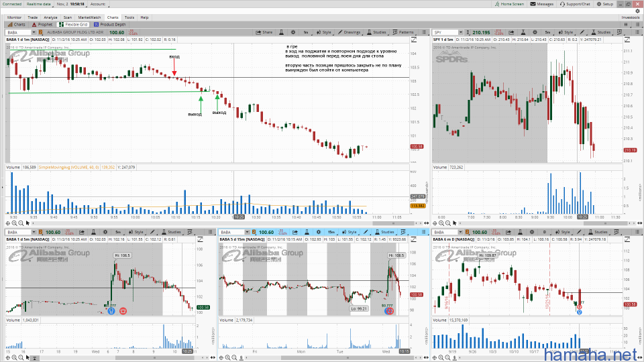
Task: Open the grid layout icon below Investools
Action: [626, 25]
